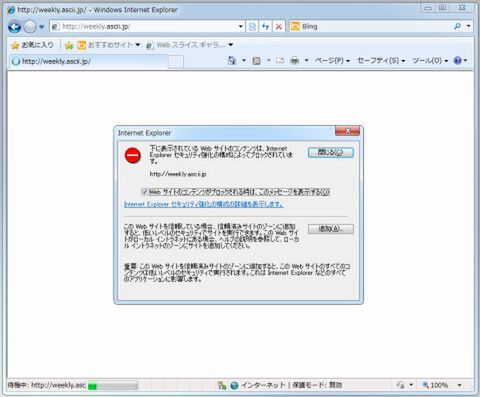Select the http://weekly.ascii.jp/ tab
This screenshot has height=397, width=480.
[88, 61]
